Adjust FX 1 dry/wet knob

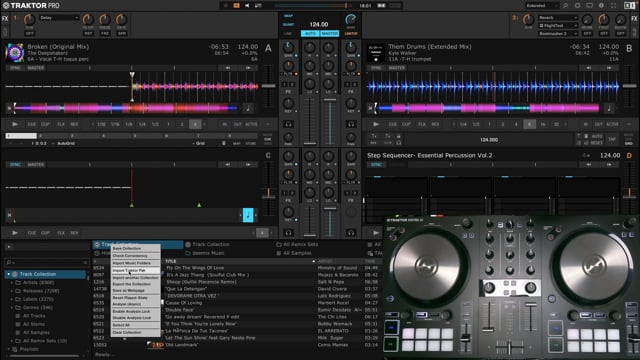pos(29,20)
